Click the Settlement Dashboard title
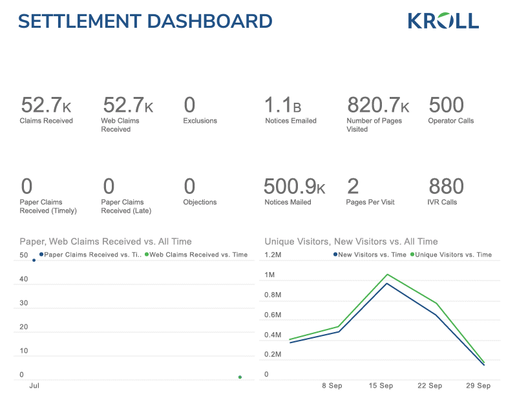The width and height of the screenshot is (517, 420). 145,21
